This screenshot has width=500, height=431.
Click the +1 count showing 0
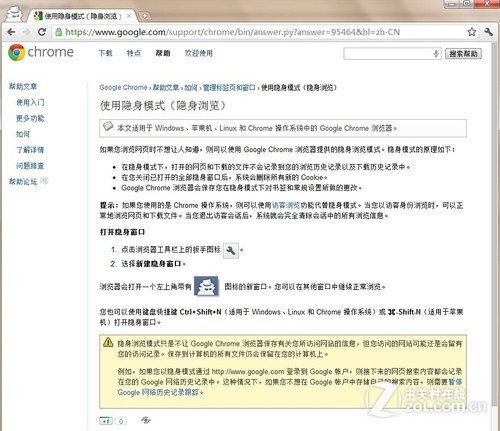point(121,421)
